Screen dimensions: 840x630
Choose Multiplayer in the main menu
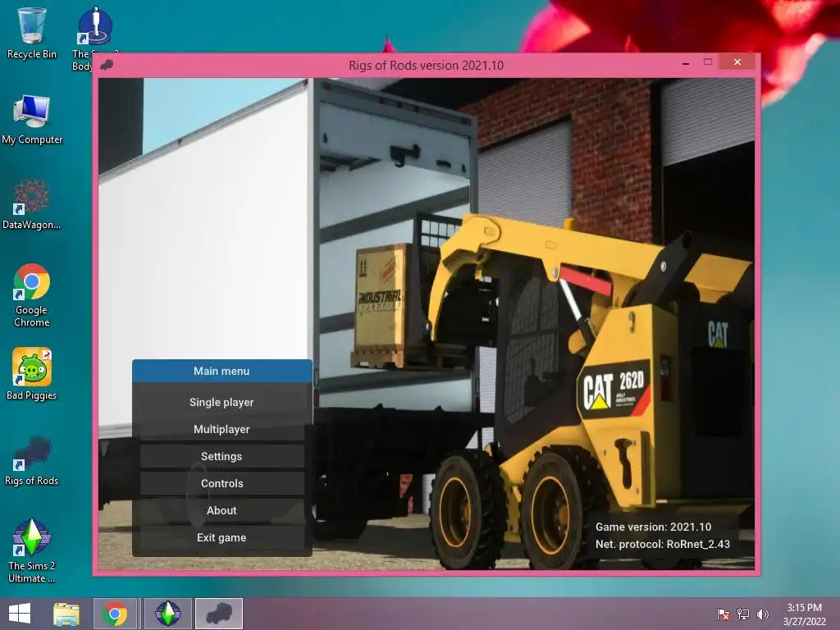click(x=221, y=429)
